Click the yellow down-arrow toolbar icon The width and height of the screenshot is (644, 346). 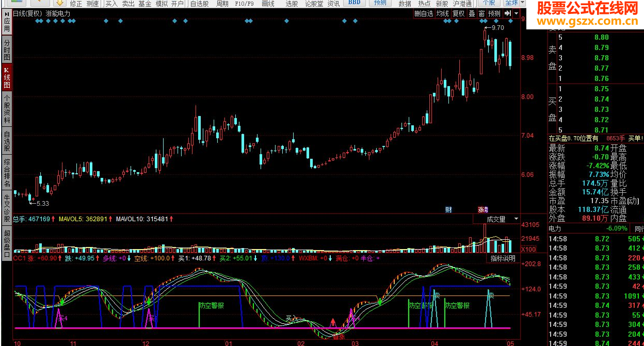click(x=59, y=3)
